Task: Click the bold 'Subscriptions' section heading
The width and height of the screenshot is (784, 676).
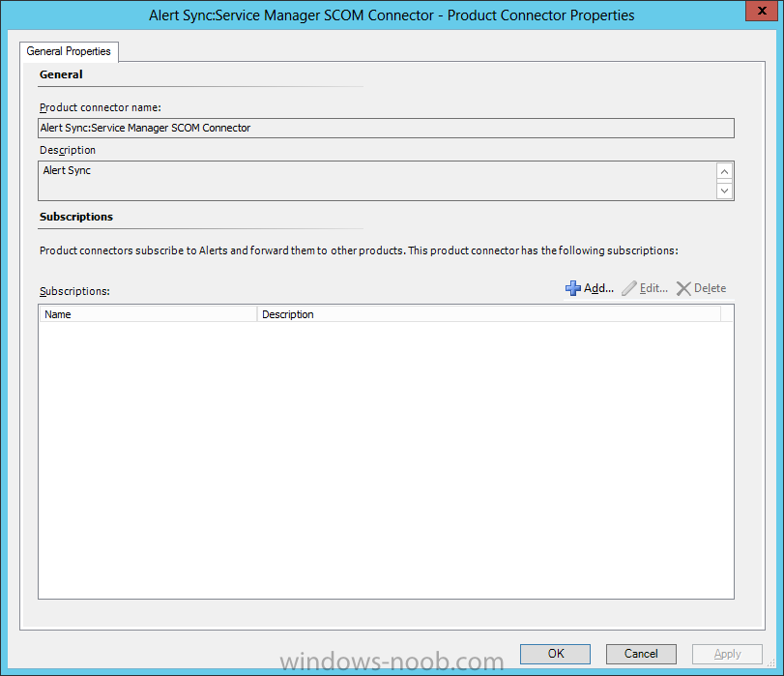Action: tap(76, 217)
